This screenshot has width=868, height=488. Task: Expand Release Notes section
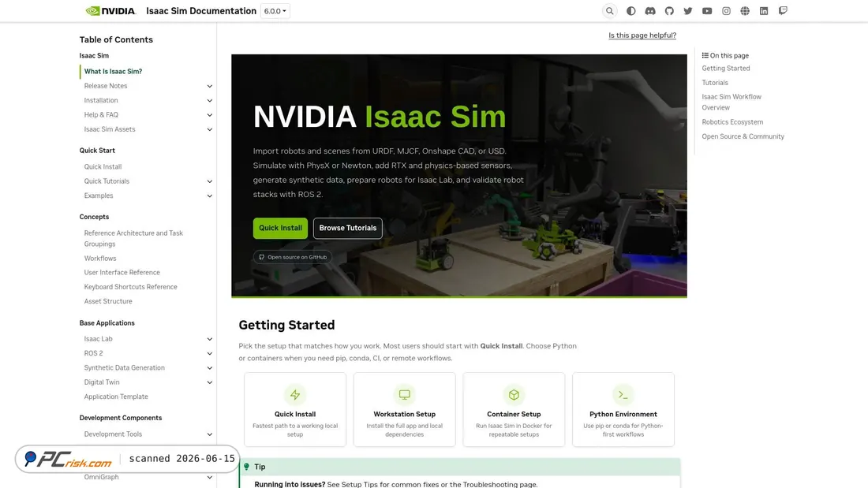(x=210, y=86)
